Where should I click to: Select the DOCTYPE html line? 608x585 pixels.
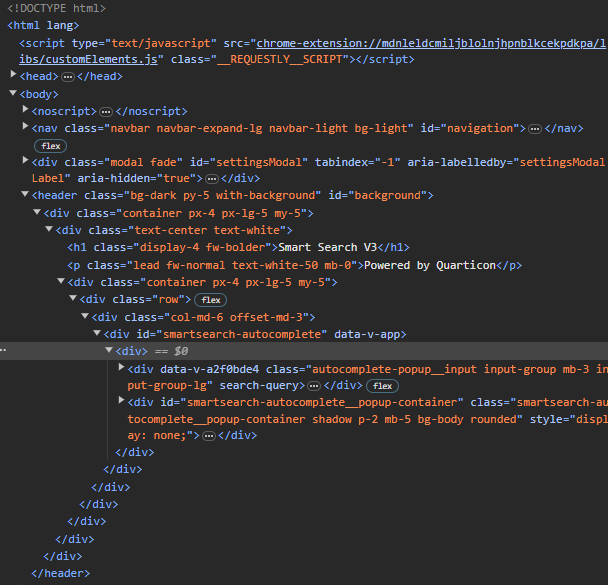[x=56, y=8]
